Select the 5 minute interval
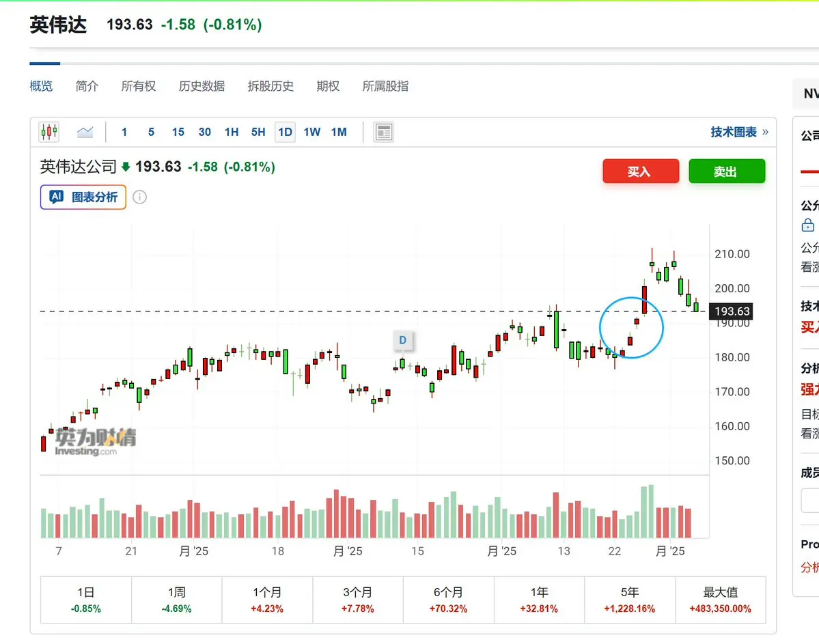 pos(151,132)
